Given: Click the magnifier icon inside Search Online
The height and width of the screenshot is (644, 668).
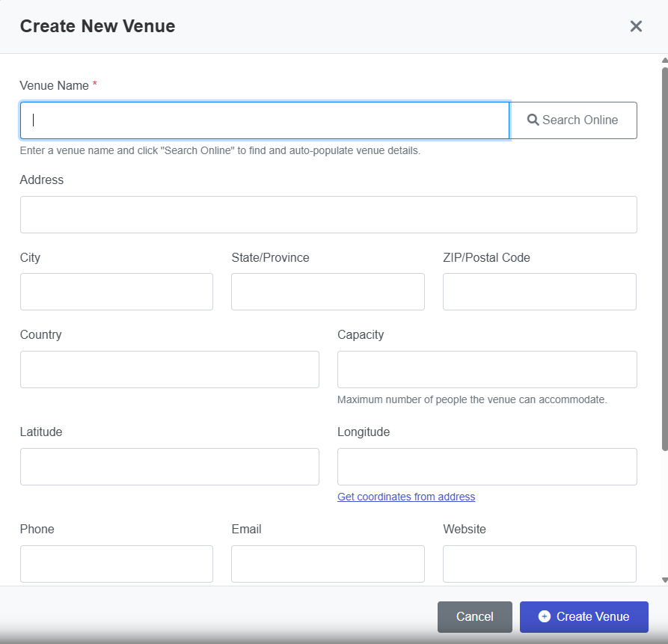Looking at the screenshot, I should [533, 120].
